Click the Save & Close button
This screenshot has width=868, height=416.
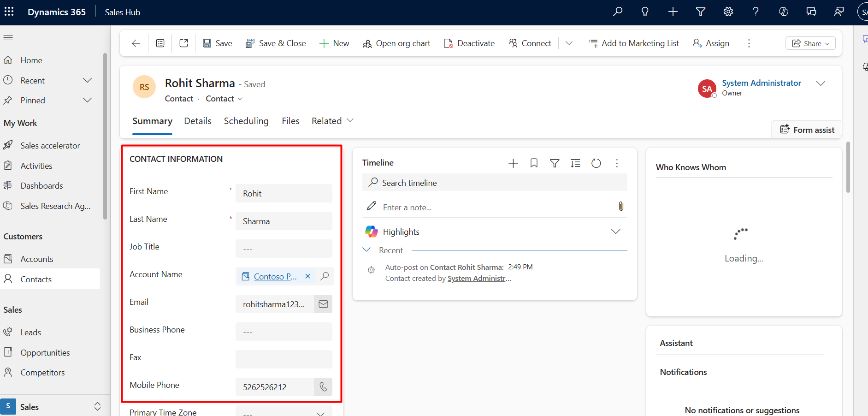click(x=276, y=43)
